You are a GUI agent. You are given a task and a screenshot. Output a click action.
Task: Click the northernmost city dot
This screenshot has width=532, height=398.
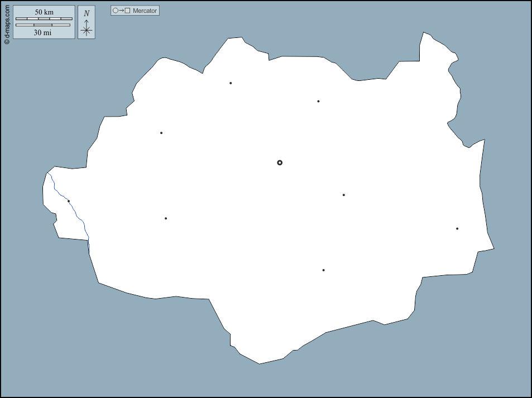229,83
